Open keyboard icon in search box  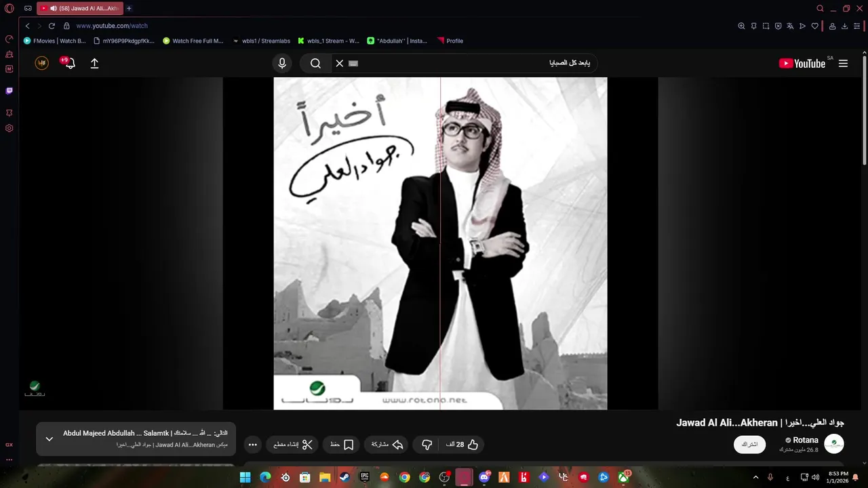coord(353,63)
